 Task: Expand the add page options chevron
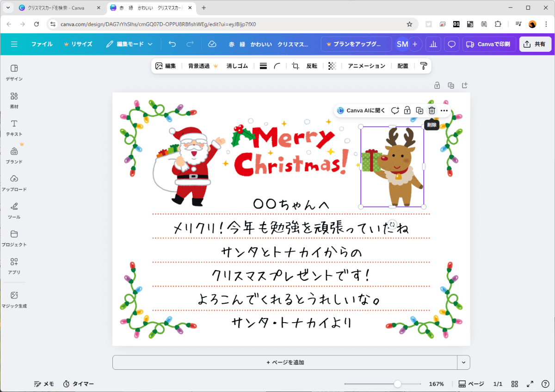[x=463, y=362]
